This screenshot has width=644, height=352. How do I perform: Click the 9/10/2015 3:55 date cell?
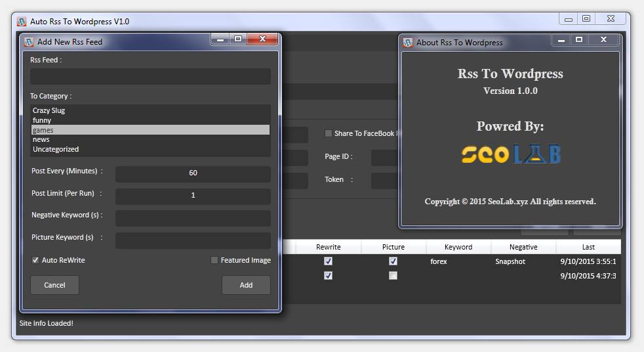pos(588,261)
